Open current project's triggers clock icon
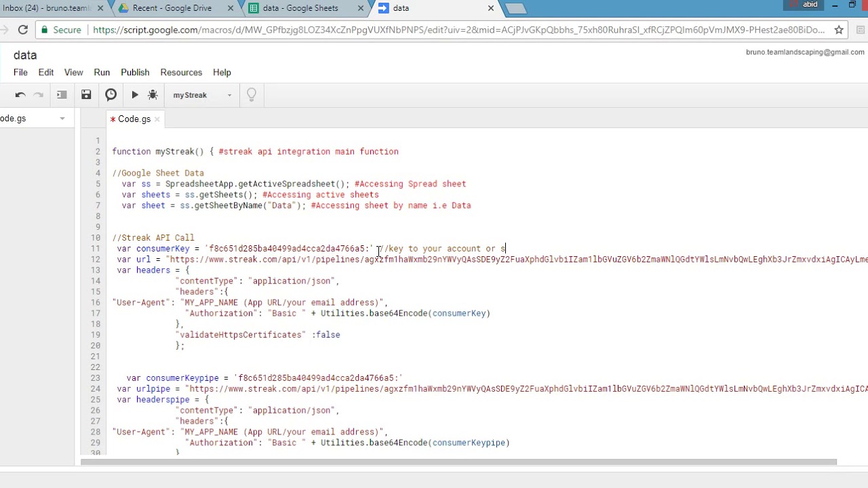Viewport: 868px width, 488px height. [x=111, y=95]
